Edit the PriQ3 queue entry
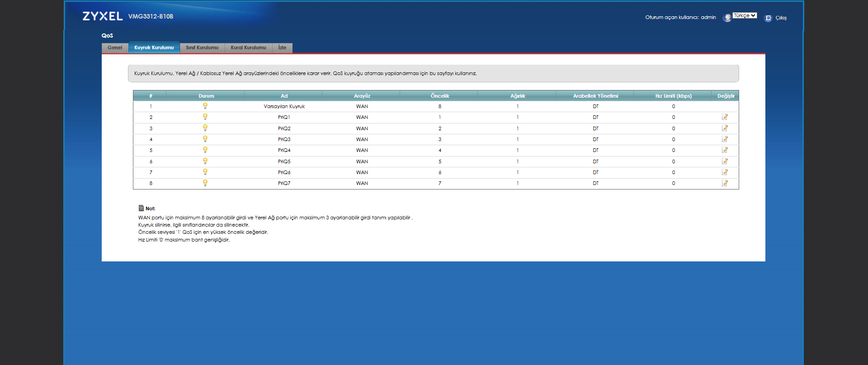868x365 pixels. pyautogui.click(x=725, y=139)
